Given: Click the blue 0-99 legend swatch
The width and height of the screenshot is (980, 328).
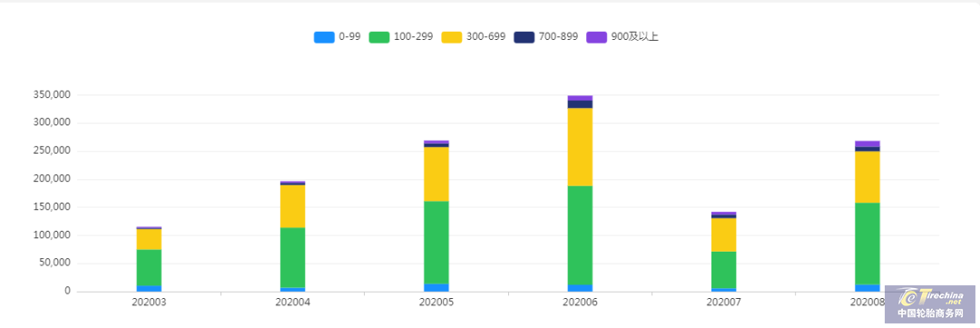Looking at the screenshot, I should [x=324, y=37].
